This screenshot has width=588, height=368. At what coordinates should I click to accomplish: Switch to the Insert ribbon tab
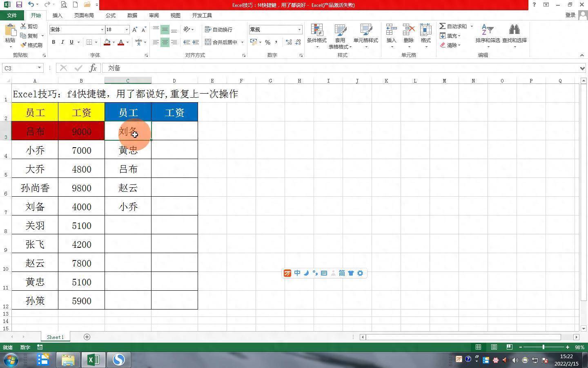click(57, 16)
